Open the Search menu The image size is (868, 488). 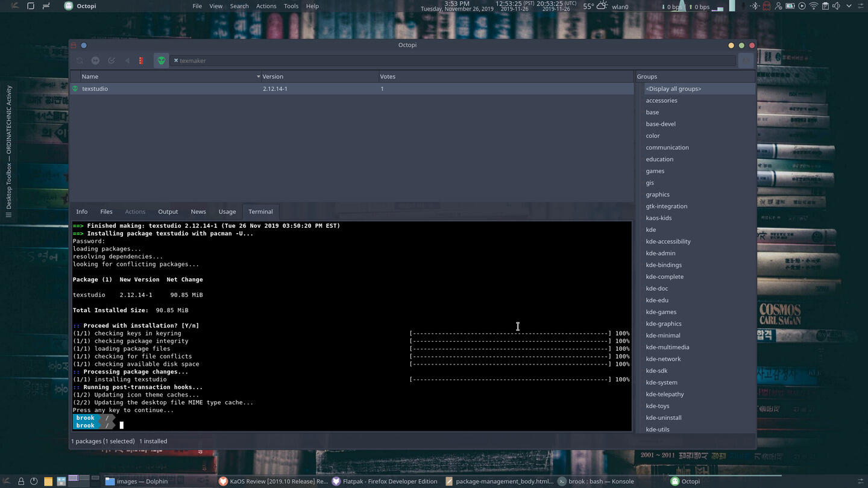tap(239, 6)
